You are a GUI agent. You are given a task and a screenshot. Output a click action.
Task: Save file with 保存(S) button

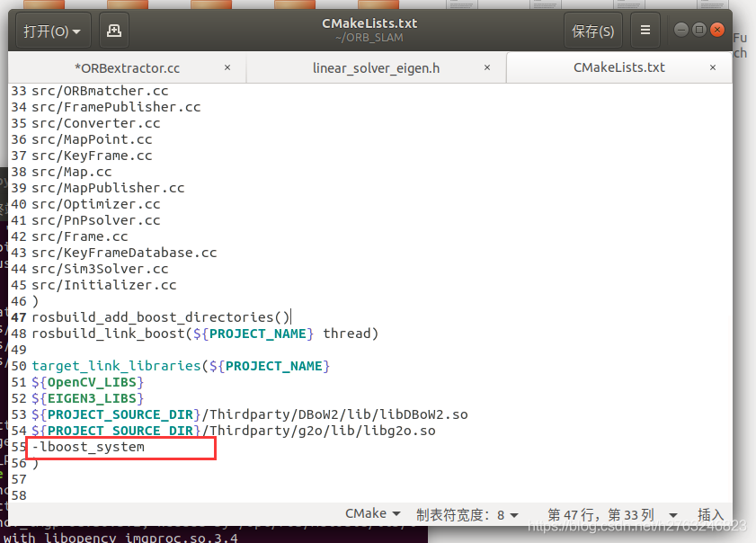(x=593, y=31)
